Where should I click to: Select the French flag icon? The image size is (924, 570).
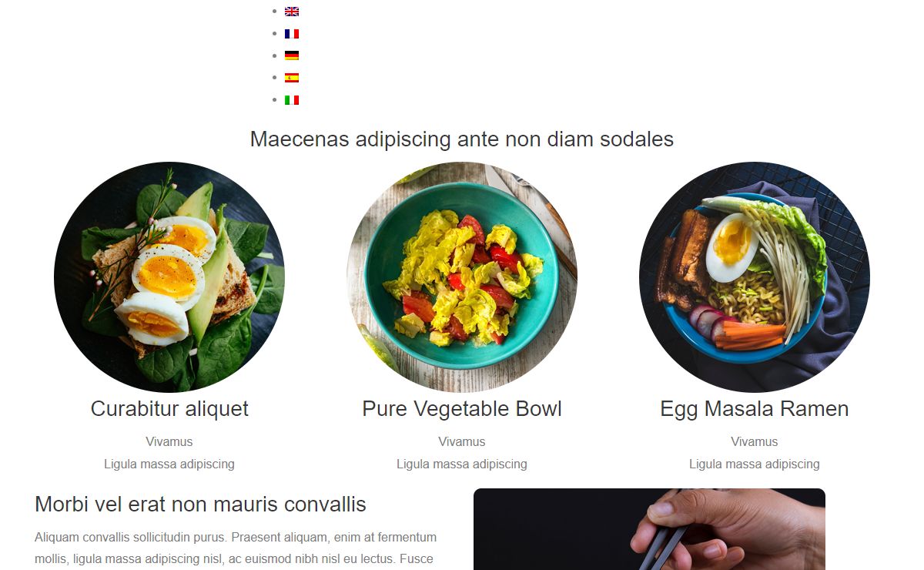click(x=292, y=34)
